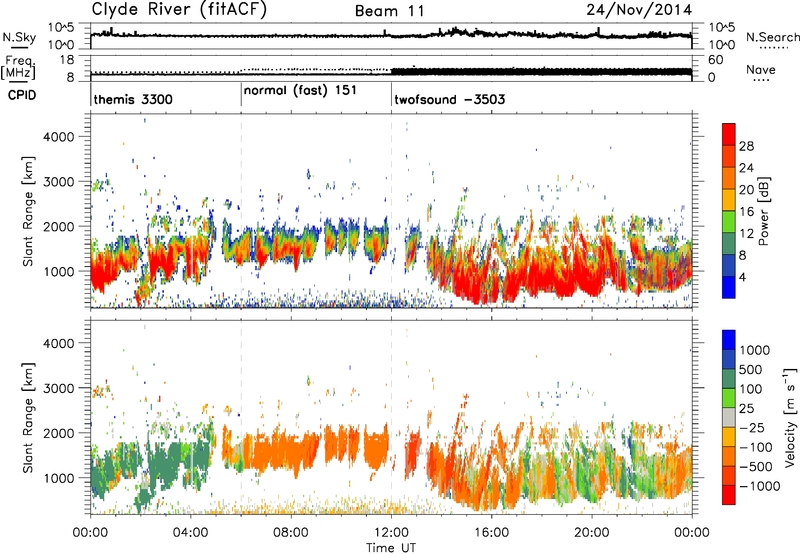Click the 'Power [dB]' color bar label
The height and width of the screenshot is (554, 800).
pos(763,211)
